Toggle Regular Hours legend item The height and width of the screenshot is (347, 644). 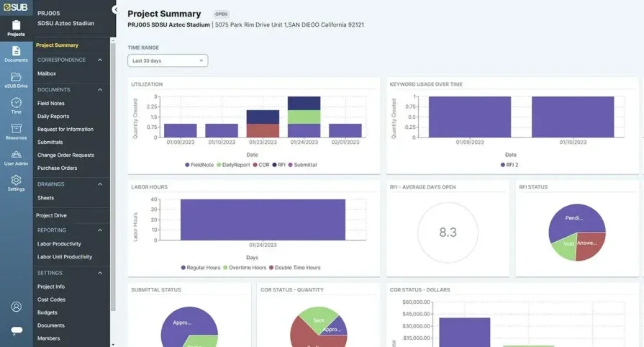(x=201, y=268)
